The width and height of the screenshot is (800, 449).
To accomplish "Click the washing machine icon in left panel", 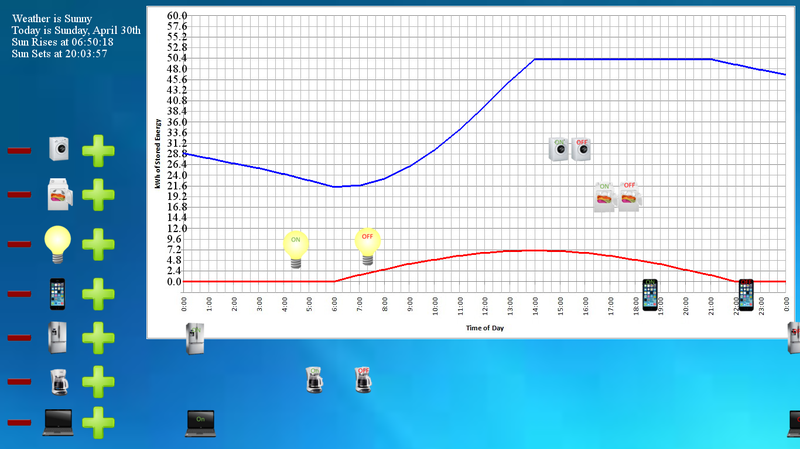I will tap(59, 150).
